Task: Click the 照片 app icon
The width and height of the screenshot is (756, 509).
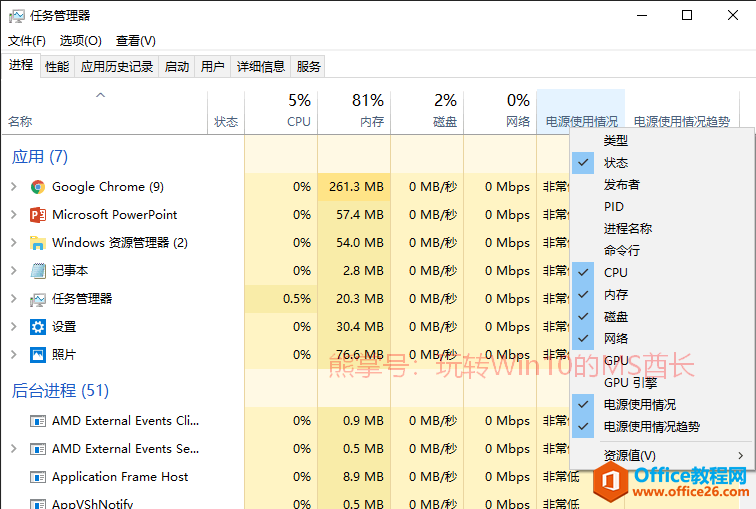Action: point(38,355)
